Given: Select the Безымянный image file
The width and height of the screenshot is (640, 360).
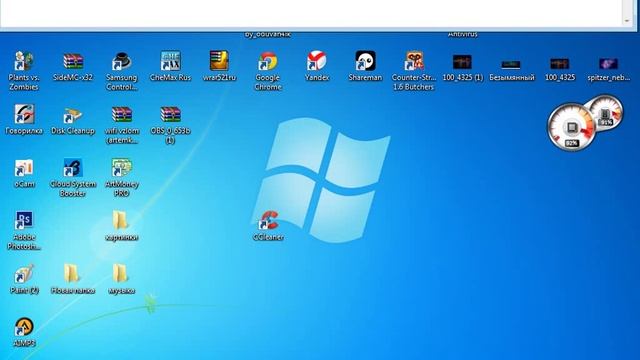Looking at the screenshot, I should click(511, 64).
